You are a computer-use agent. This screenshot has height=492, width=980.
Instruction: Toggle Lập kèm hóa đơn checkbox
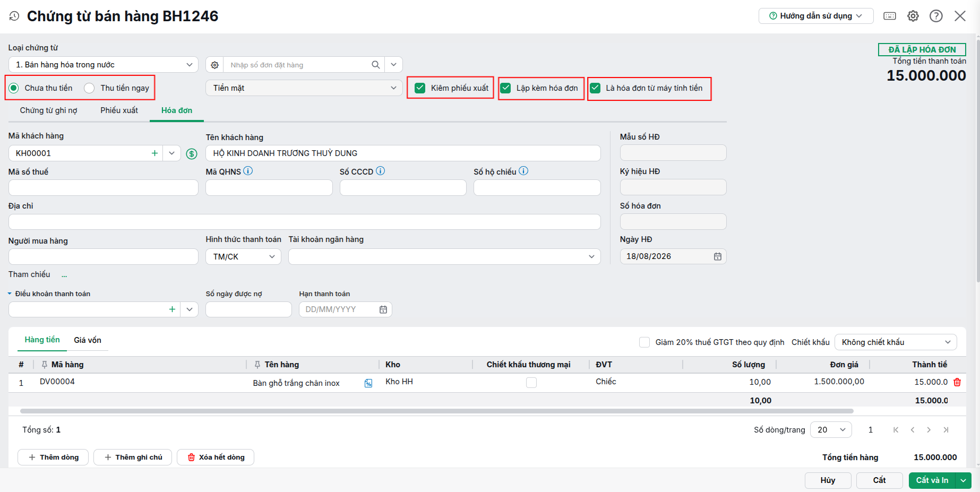506,88
